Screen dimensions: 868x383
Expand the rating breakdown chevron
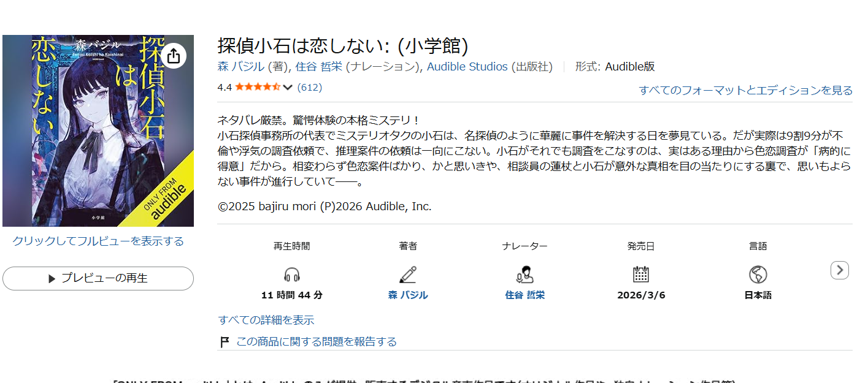click(x=288, y=88)
